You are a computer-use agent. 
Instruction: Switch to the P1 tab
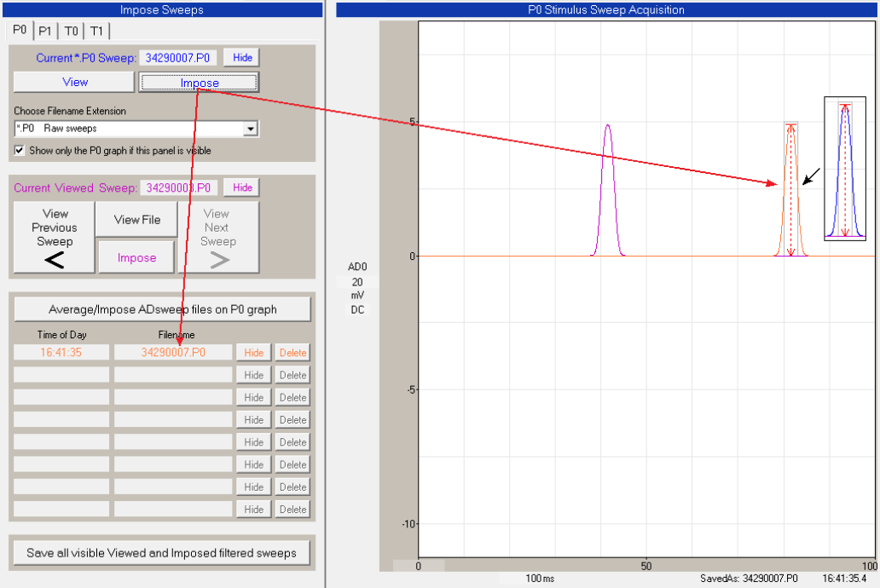(45, 31)
